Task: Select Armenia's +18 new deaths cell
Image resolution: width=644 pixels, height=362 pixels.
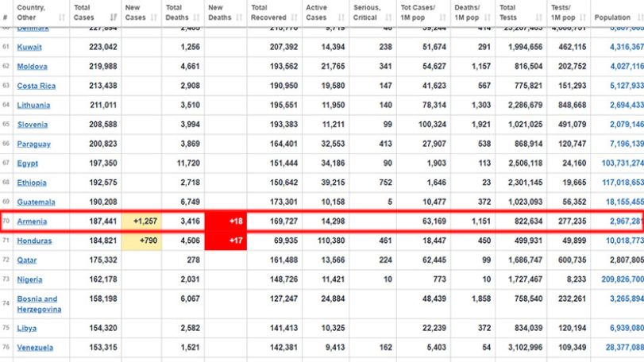Action: [226, 221]
